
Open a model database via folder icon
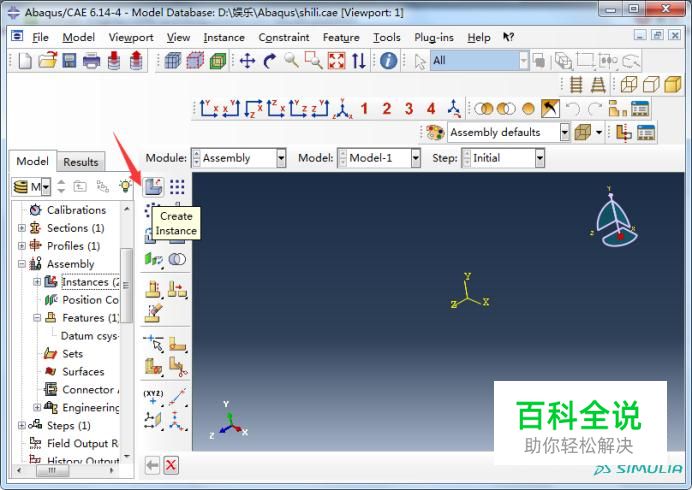[47, 60]
